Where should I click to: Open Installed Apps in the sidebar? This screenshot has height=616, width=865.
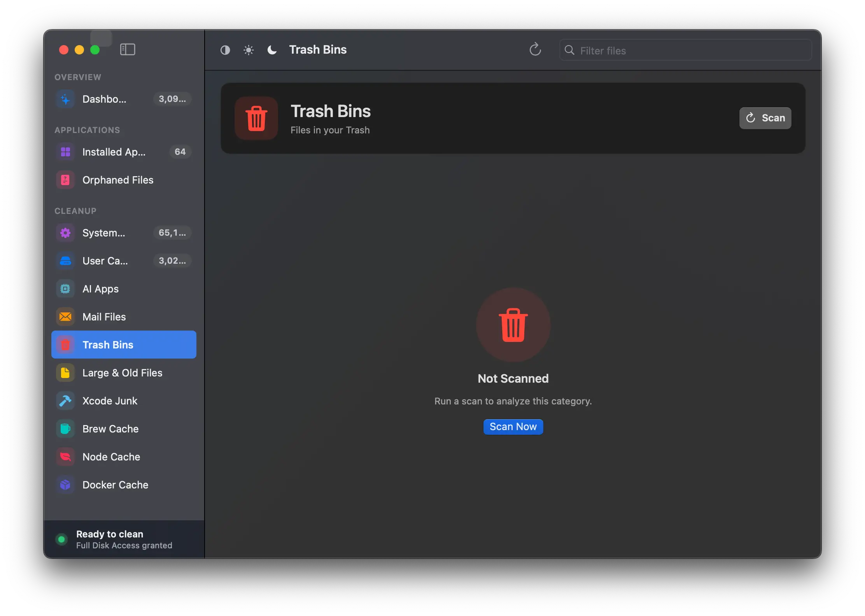124,152
